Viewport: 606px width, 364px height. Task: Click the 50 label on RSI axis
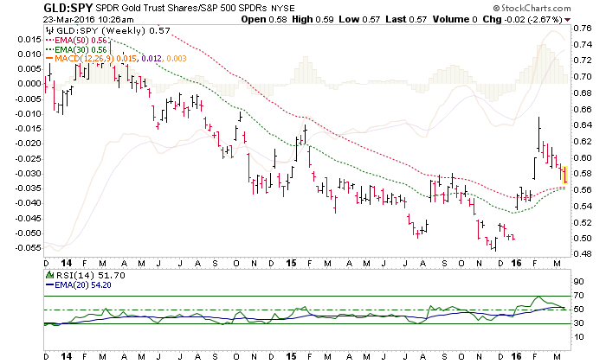578,310
